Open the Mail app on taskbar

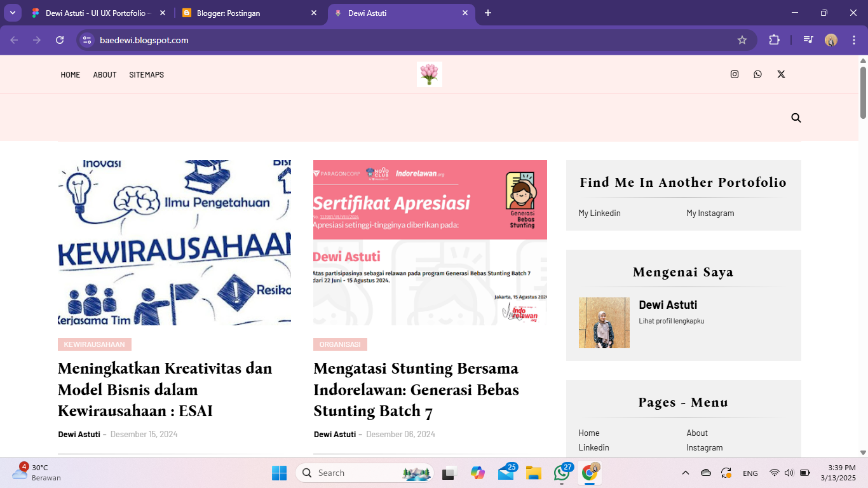point(506,473)
